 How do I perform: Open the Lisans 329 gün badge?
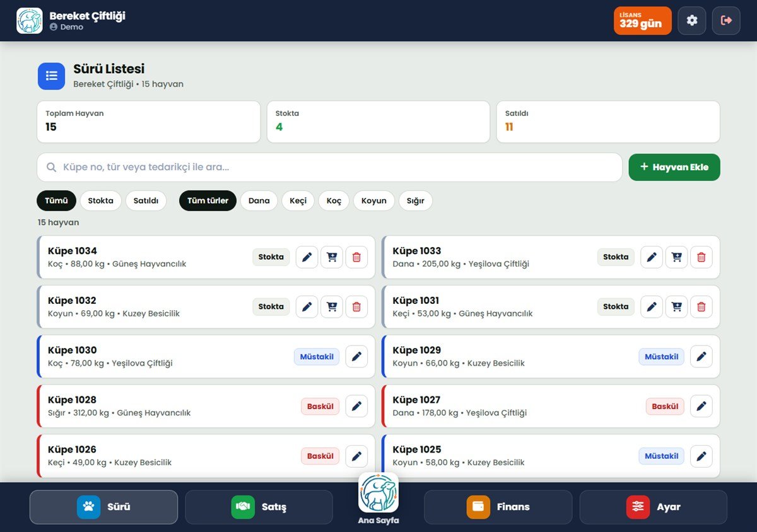point(643,21)
